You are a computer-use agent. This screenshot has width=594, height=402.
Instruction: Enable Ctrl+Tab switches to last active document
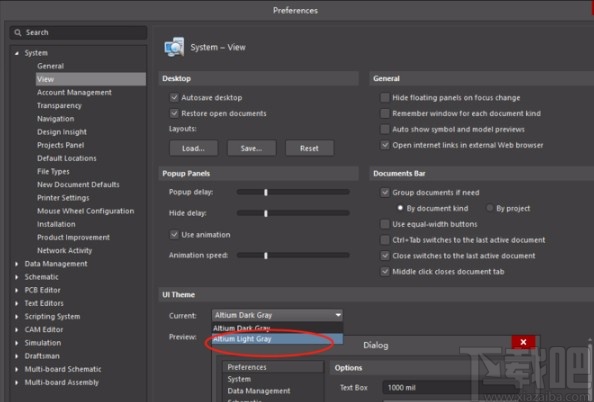(x=385, y=240)
